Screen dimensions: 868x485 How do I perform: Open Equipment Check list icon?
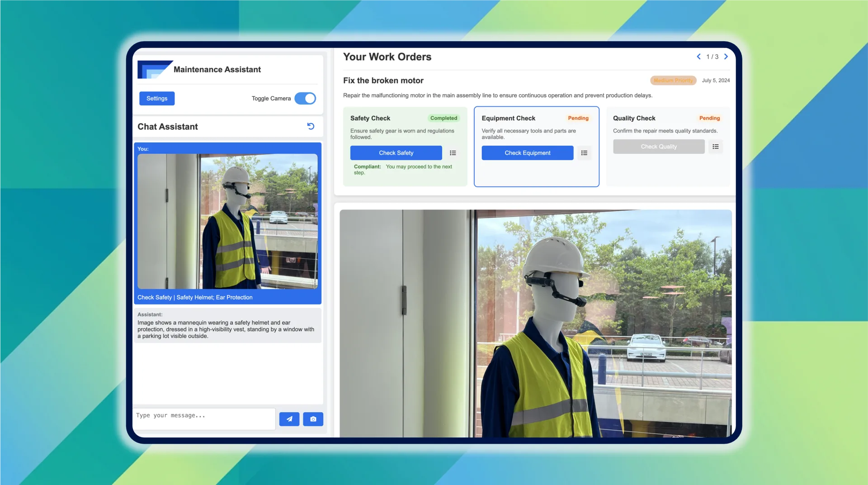(584, 153)
